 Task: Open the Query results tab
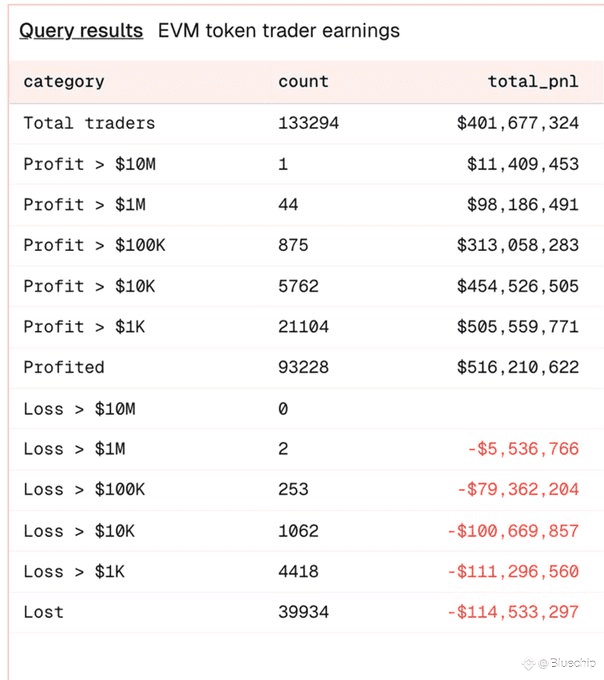coord(81,31)
